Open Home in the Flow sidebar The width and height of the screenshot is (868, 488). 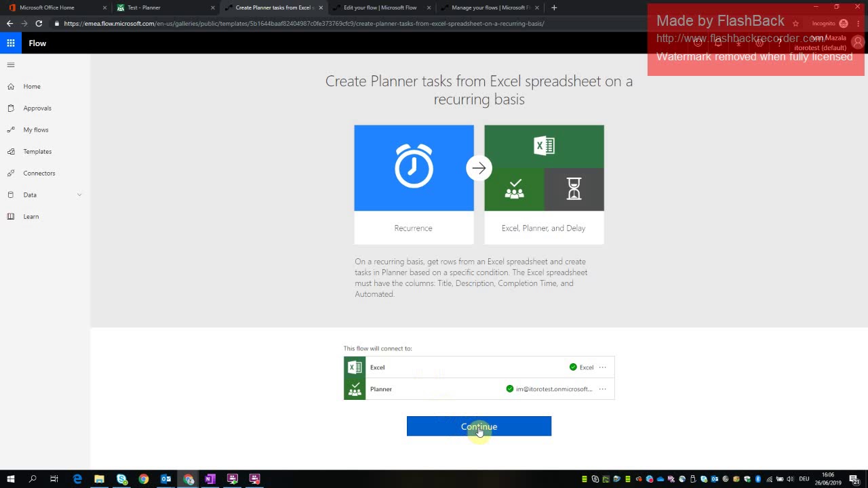click(x=32, y=87)
